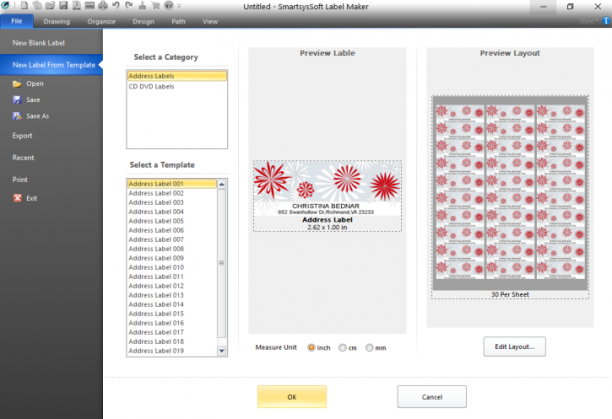Switch to the Design tab
This screenshot has width=612, height=419.
143,21
